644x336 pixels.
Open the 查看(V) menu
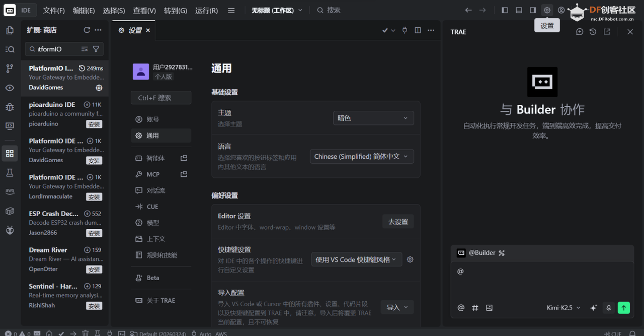tap(144, 10)
